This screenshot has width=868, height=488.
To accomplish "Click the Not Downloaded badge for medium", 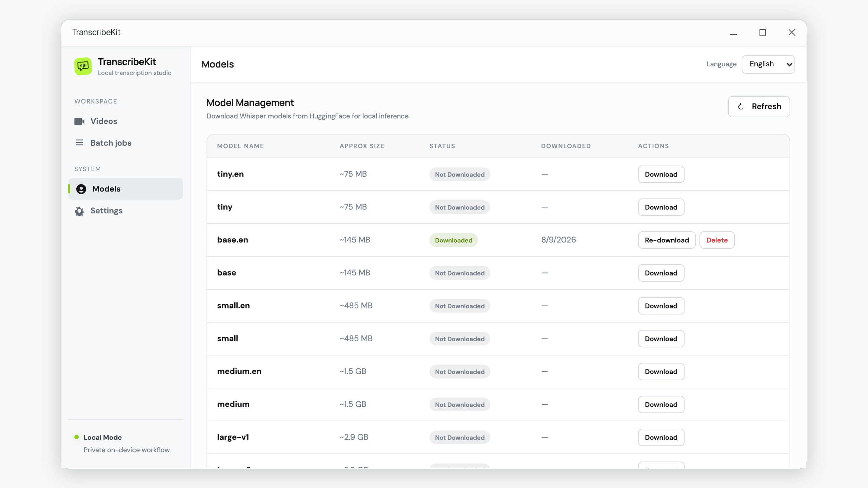I will tap(460, 404).
